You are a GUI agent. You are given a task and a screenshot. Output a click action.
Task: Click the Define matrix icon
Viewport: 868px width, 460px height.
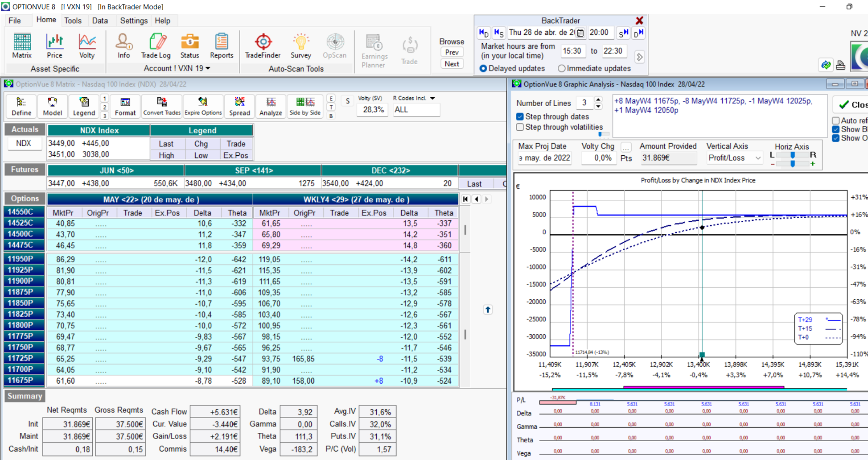point(21,107)
